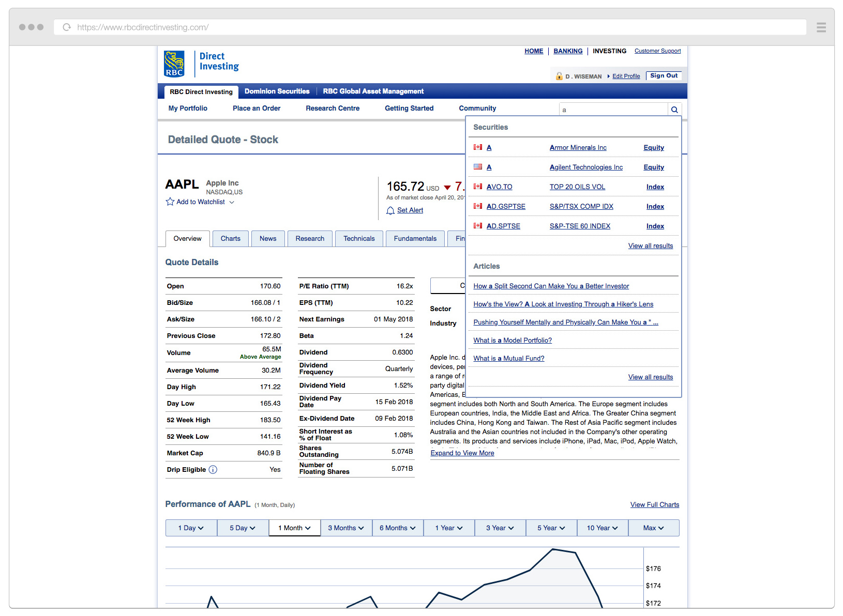Open the 1 Month range dropdown
Image resolution: width=843 pixels, height=616 pixels.
click(294, 528)
